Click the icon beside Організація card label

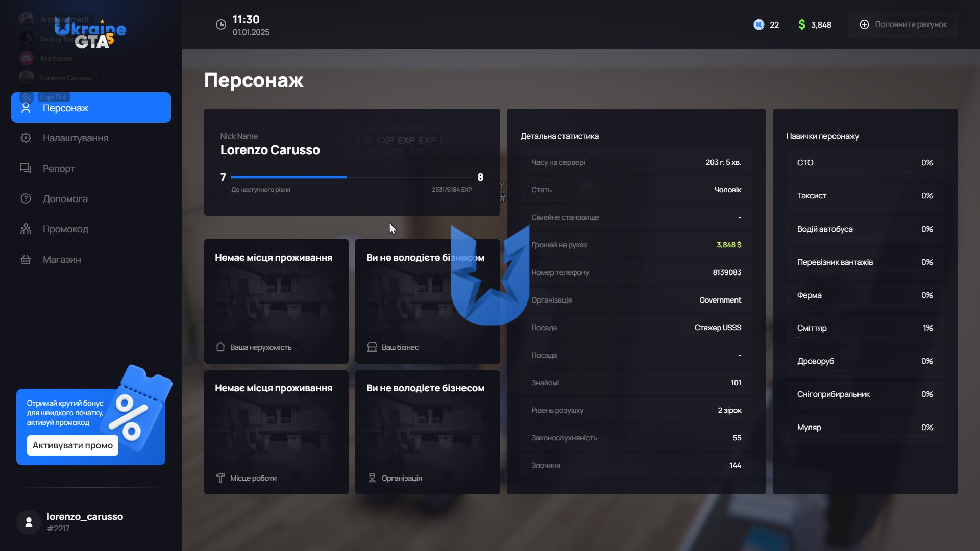pyautogui.click(x=372, y=478)
